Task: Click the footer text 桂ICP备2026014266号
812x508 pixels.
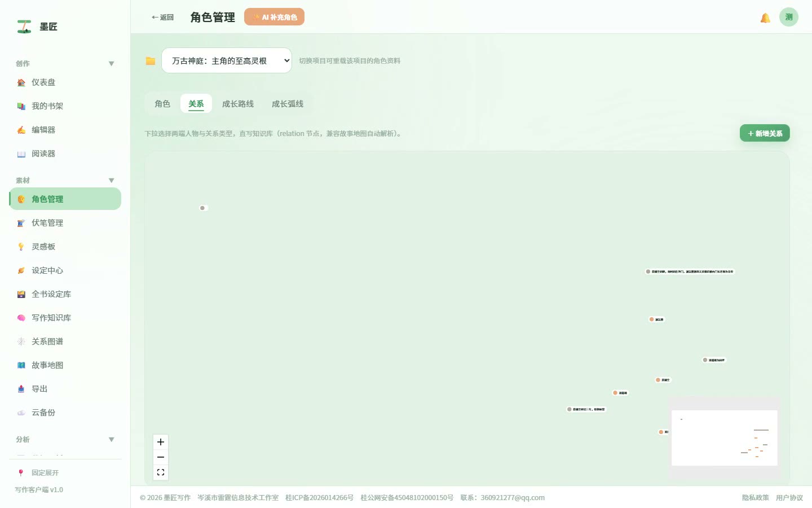Action: 319,498
